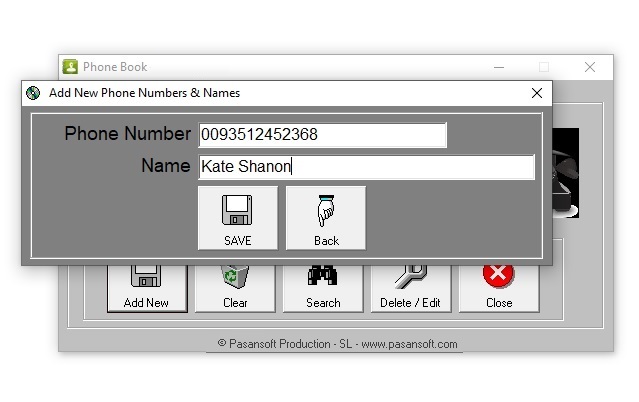
Task: Focus the Name field containing Kate Shanon
Action: [366, 167]
